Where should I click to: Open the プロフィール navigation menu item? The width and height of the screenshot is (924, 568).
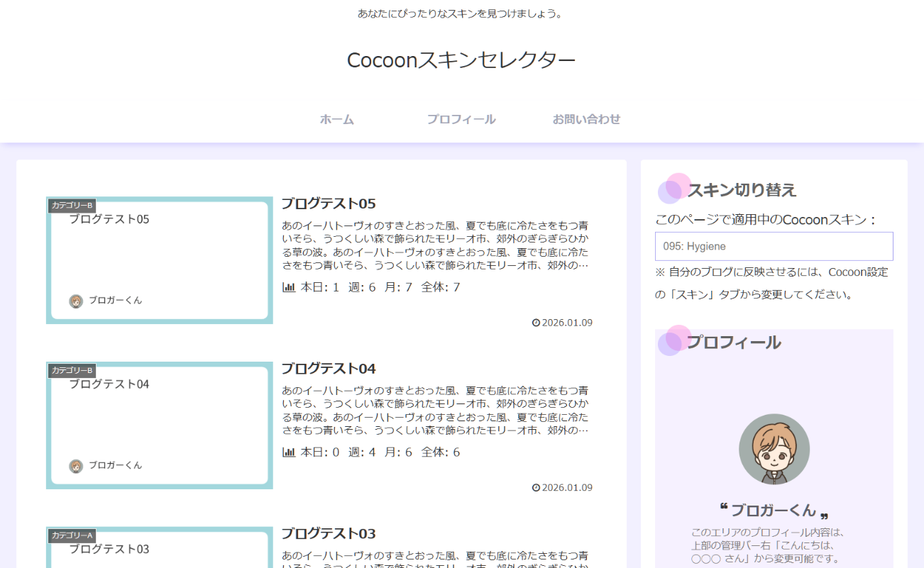point(461,119)
